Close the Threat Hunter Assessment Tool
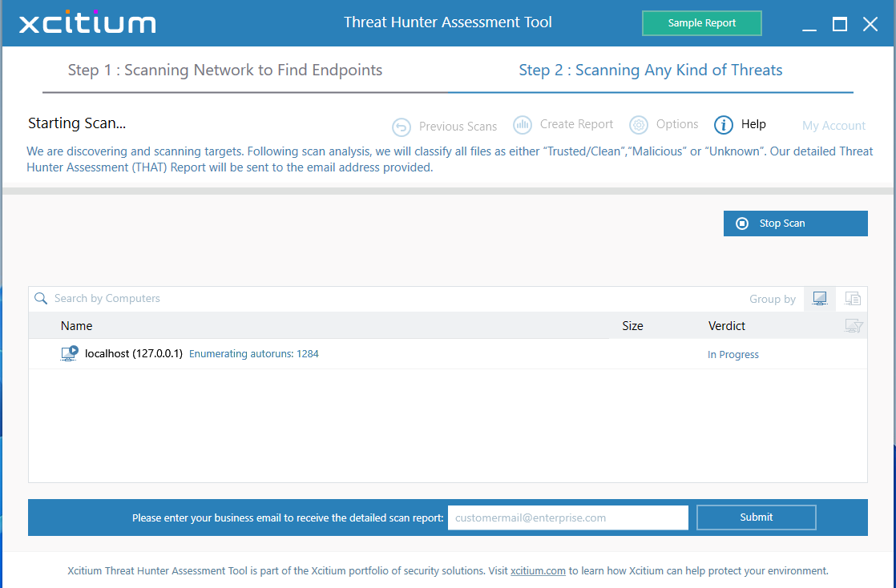Image resolution: width=896 pixels, height=588 pixels. coord(870,24)
